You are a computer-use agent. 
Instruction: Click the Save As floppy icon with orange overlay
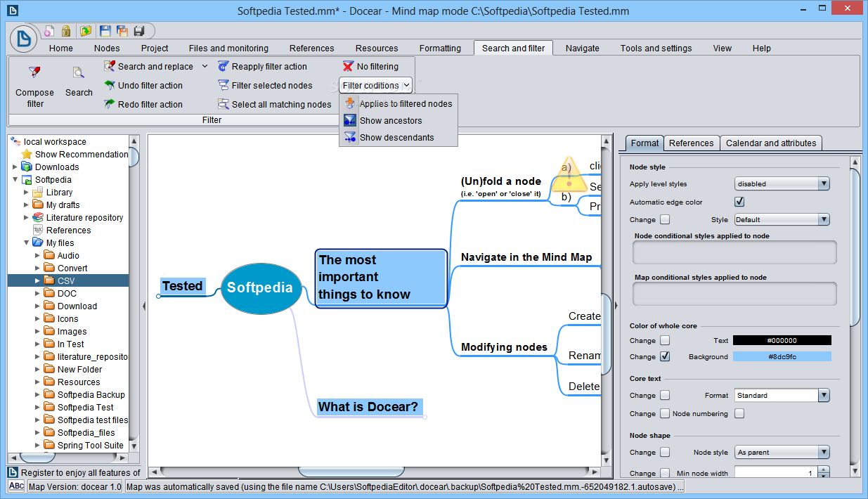point(122,31)
